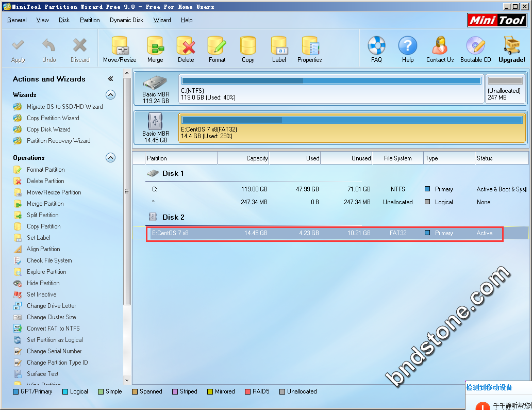Click Change Serial Number operation
The width and height of the screenshot is (532, 410).
click(54, 351)
